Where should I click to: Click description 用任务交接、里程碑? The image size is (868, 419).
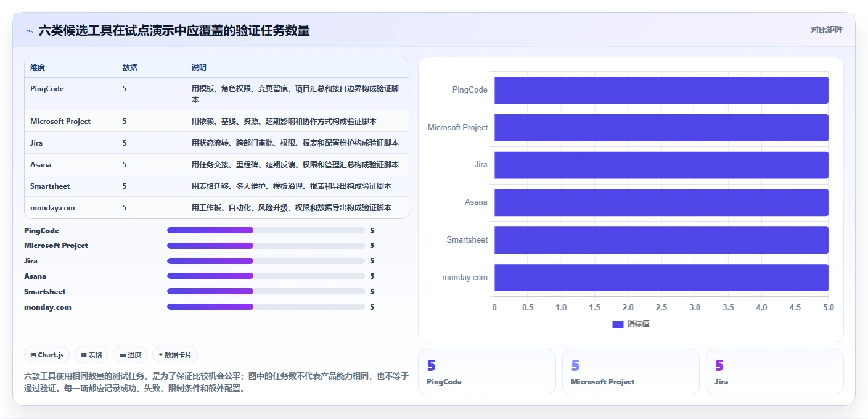295,165
